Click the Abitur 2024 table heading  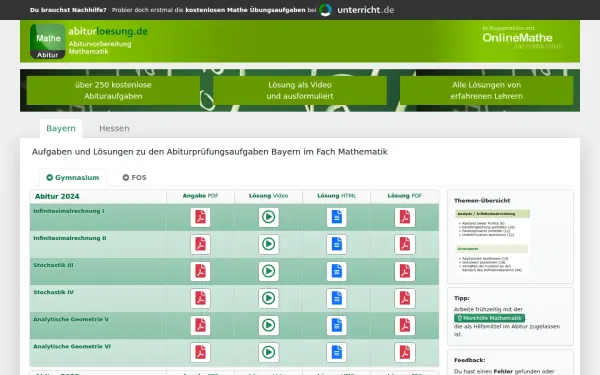click(57, 196)
